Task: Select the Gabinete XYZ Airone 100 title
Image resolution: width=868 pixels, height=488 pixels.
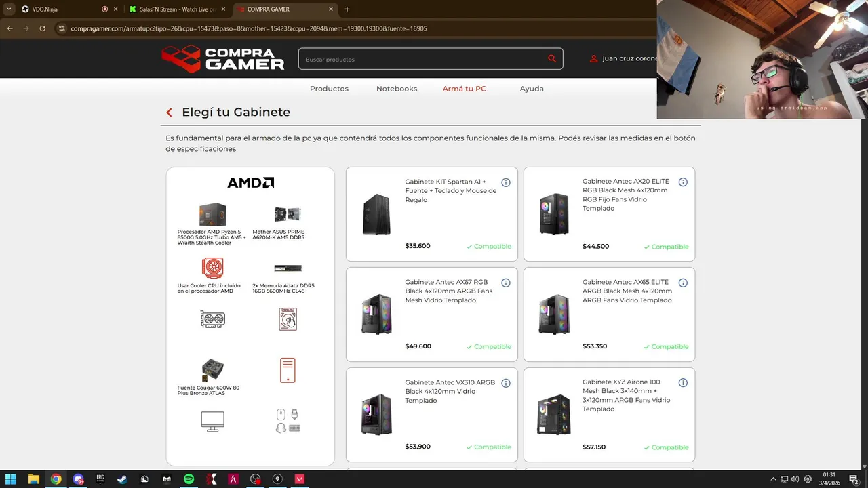Action: pyautogui.click(x=626, y=395)
